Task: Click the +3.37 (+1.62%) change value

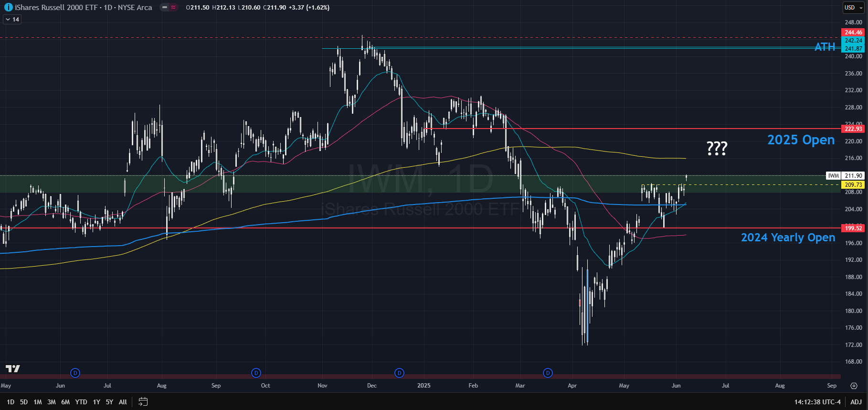Action: (309, 7)
